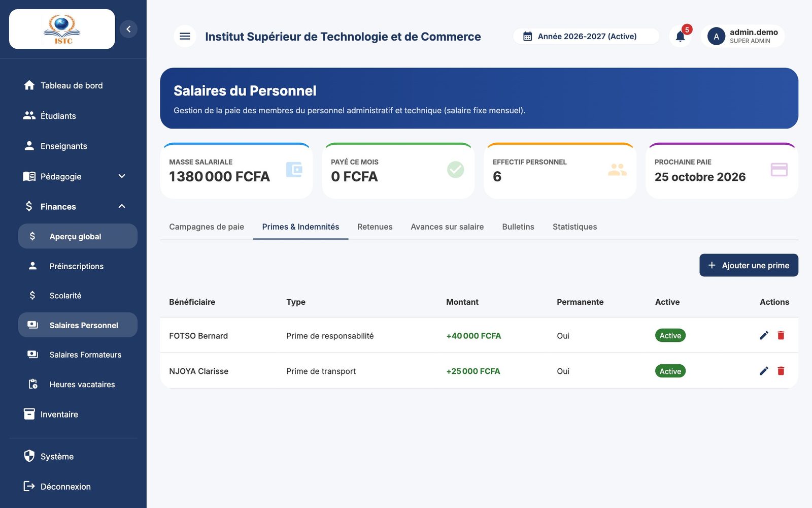Delete FOTSO Bernard's prime with trash icon
The image size is (812, 508).
tap(781, 335)
